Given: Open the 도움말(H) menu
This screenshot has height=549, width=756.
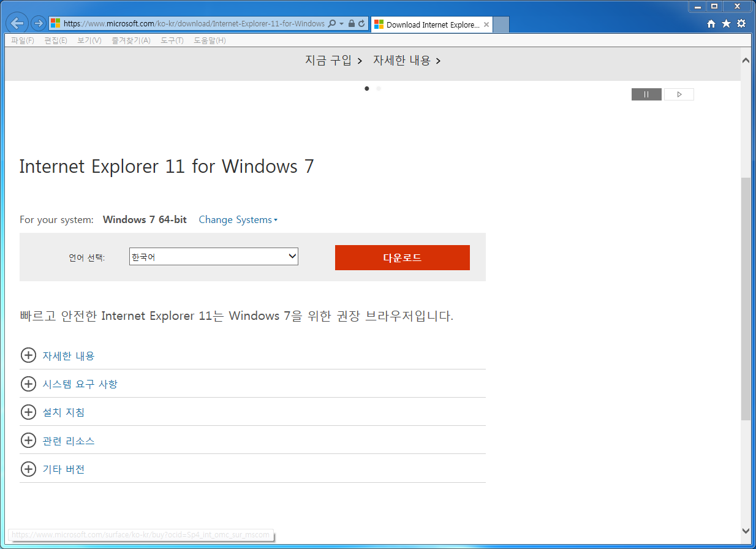Looking at the screenshot, I should (x=210, y=40).
